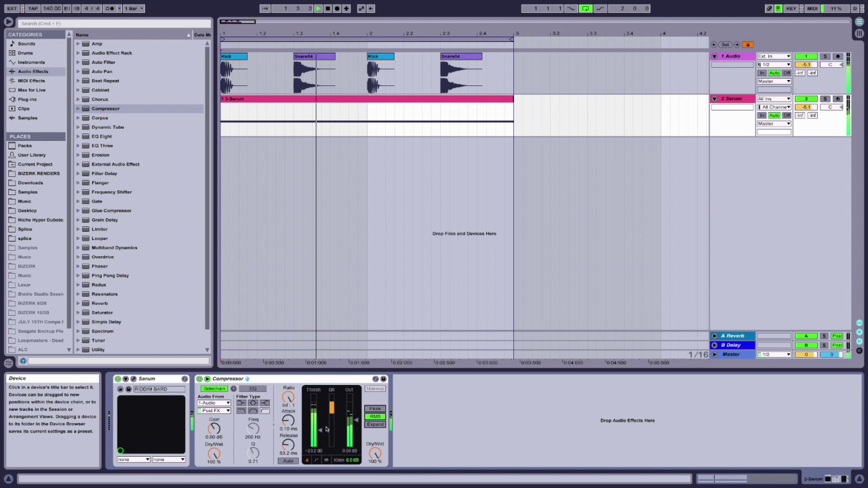Viewport: 868px width, 488px height.
Task: Collapse the 2 Serum track fold triangle
Action: (x=714, y=99)
